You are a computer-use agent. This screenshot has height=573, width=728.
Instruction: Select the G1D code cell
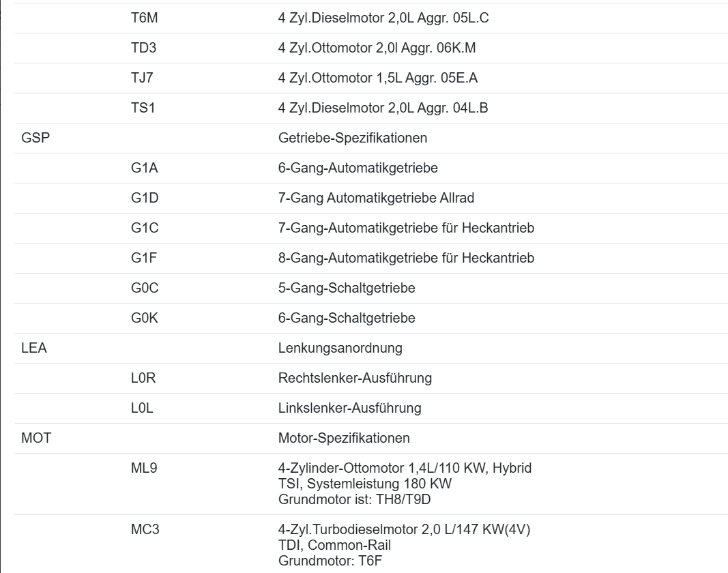(145, 199)
